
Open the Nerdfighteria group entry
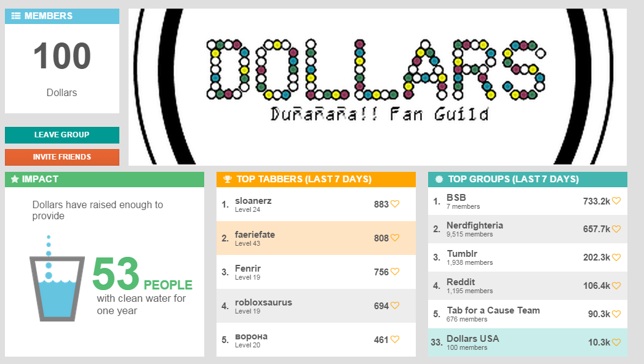527,229
